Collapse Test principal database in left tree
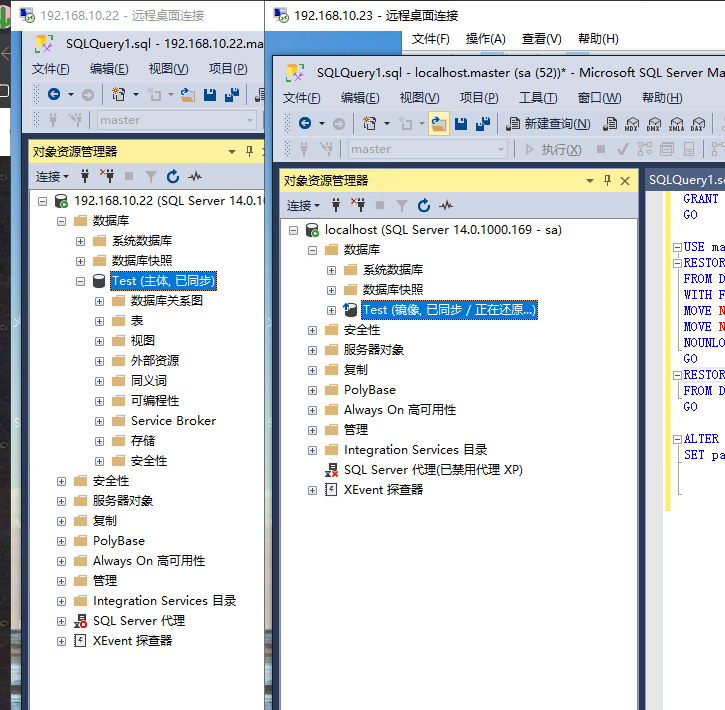725x710 pixels. point(80,281)
